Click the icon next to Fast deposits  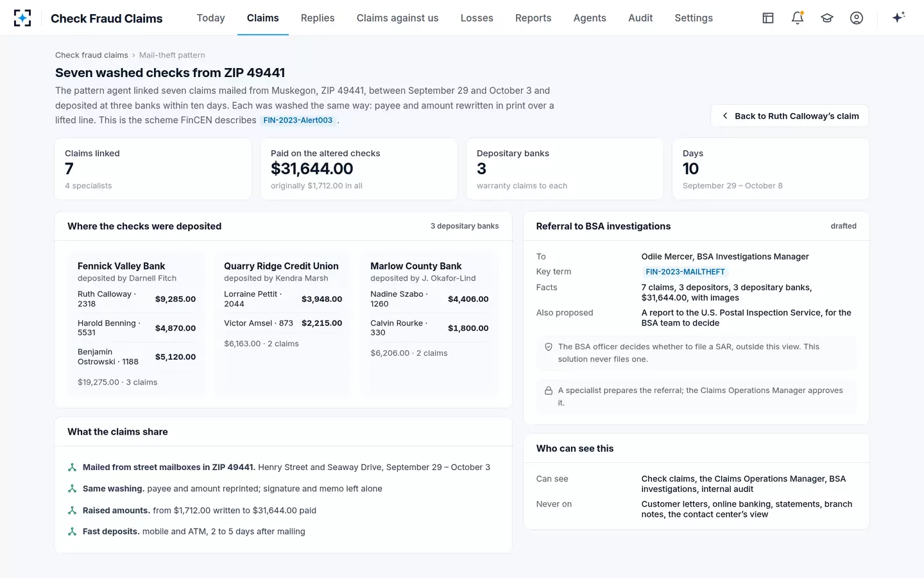coord(73,532)
